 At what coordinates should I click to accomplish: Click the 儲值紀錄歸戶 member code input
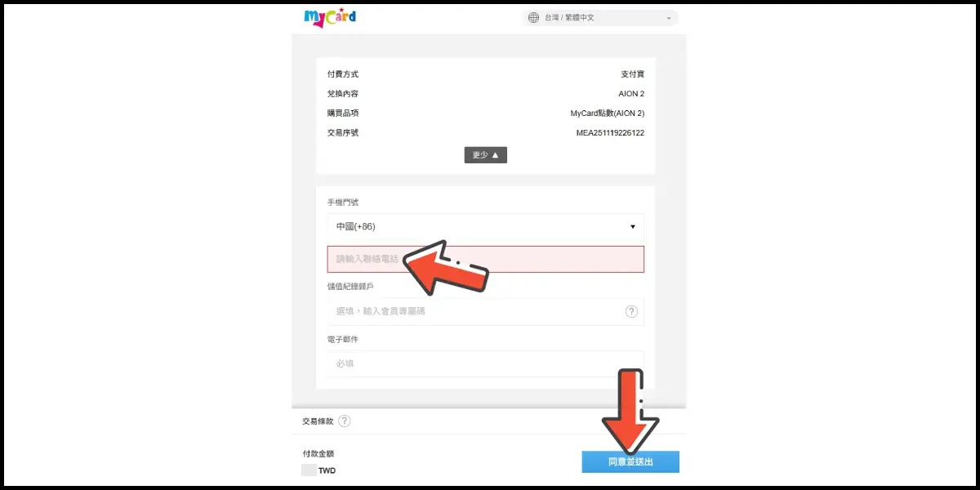(x=474, y=311)
